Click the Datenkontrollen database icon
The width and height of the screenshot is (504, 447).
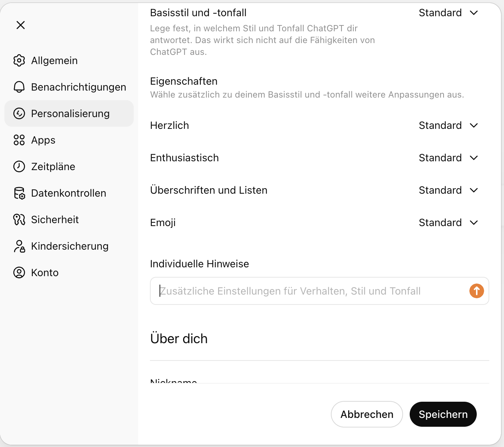tap(19, 193)
